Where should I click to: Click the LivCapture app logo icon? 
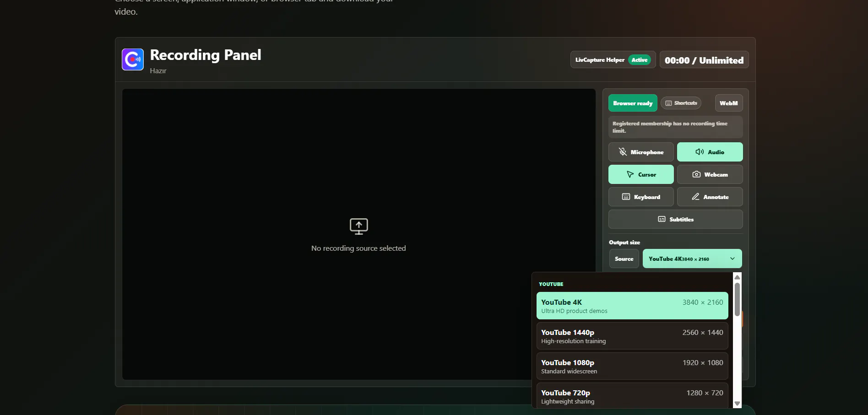coord(133,59)
